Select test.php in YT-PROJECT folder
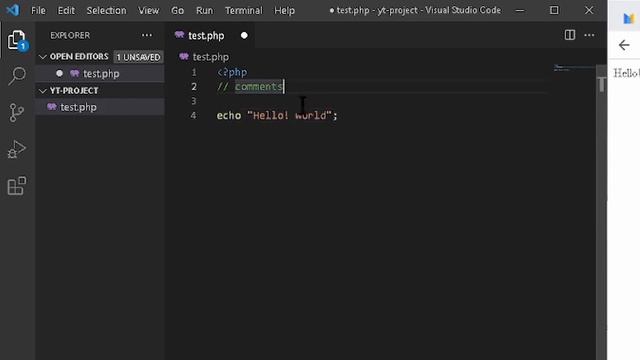This screenshot has height=360, width=640. pyautogui.click(x=100, y=107)
